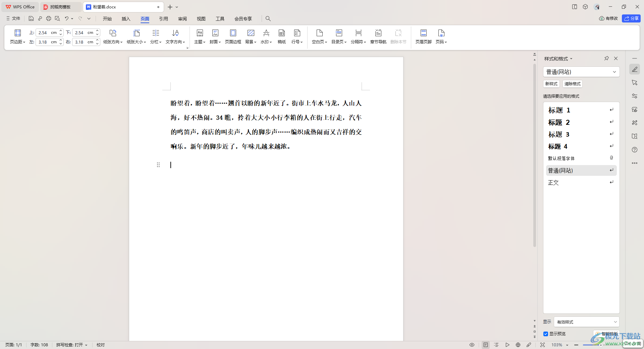
Task: Increase the right margin 右 stepper
Action: 97,40
